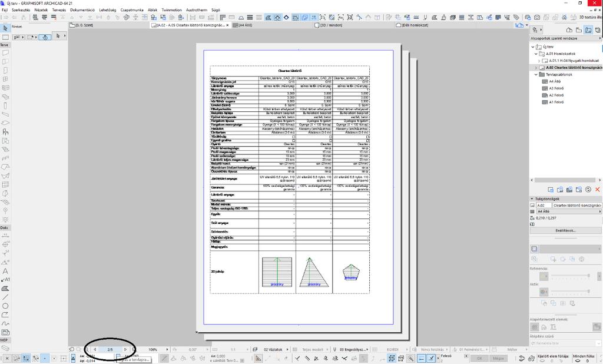The width and height of the screenshot is (603, 364).
Task: Select A1 Fekvő master layout
Action: 556,102
